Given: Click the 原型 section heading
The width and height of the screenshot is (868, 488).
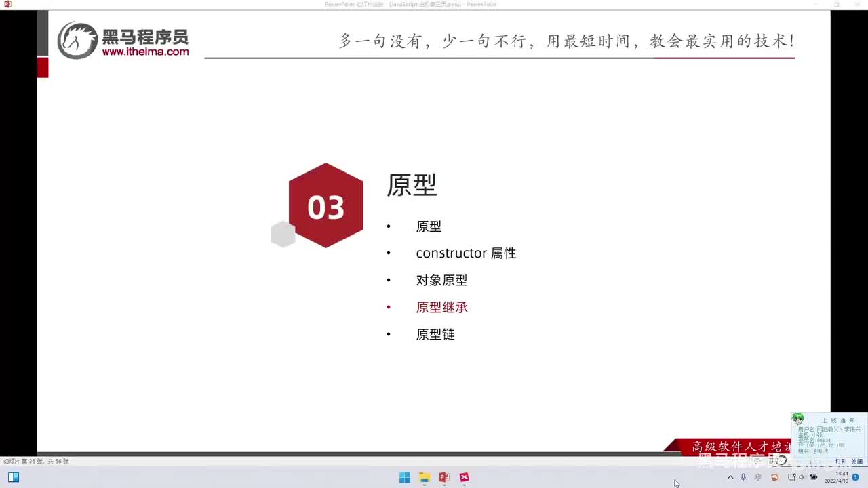Looking at the screenshot, I should pyautogui.click(x=412, y=185).
